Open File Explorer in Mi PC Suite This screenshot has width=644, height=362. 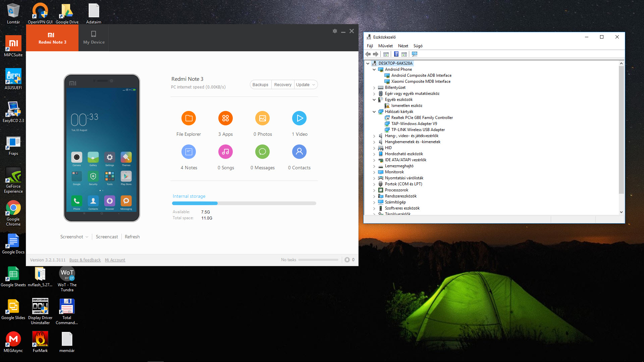(189, 118)
